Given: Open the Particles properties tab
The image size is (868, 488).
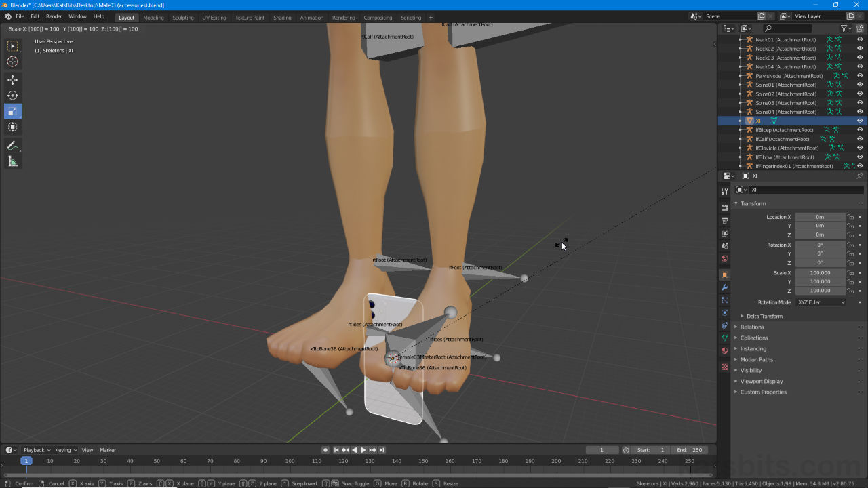Looking at the screenshot, I should tap(724, 300).
